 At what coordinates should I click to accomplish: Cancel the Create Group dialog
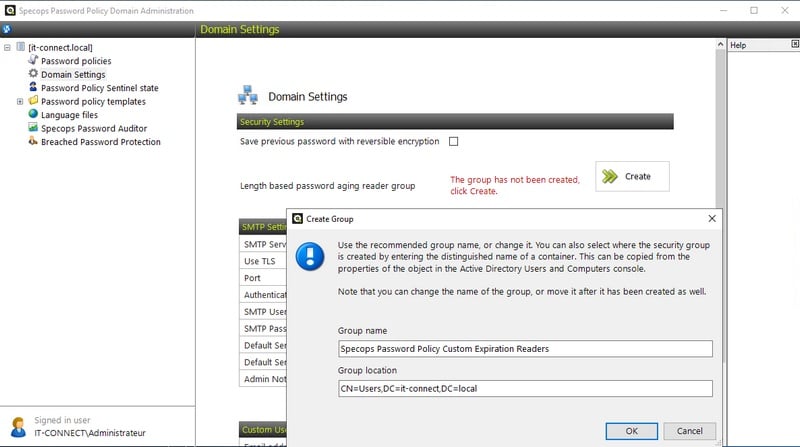click(689, 431)
